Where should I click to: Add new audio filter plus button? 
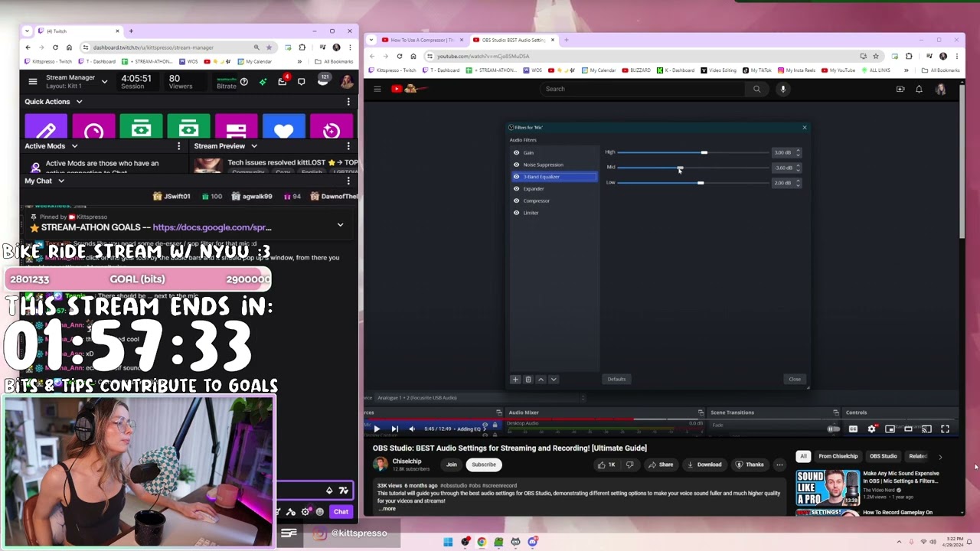pyautogui.click(x=515, y=380)
